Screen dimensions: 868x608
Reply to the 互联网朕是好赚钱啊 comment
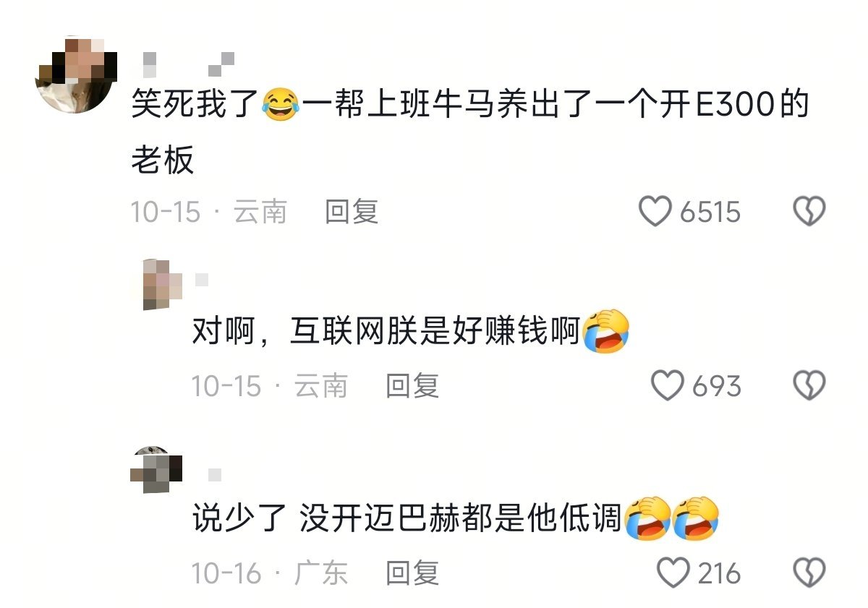[412, 385]
